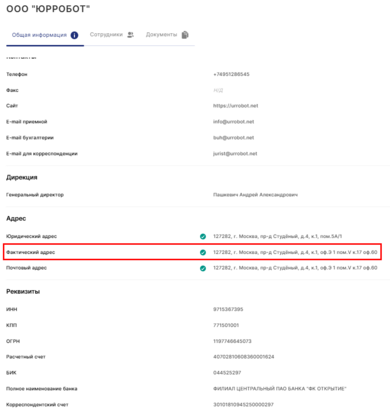Click the buh@ accounting email address
Screen dimensions: 390x415
tap(233, 138)
